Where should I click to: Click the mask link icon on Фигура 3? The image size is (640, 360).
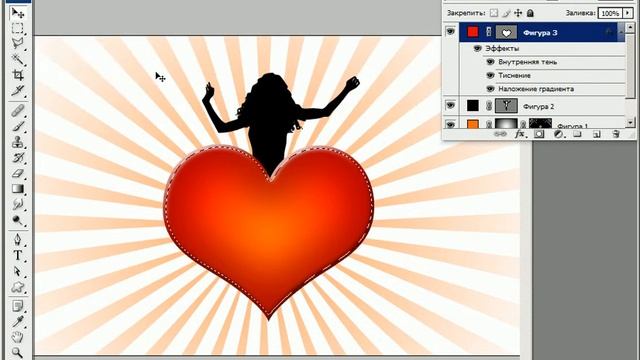489,32
